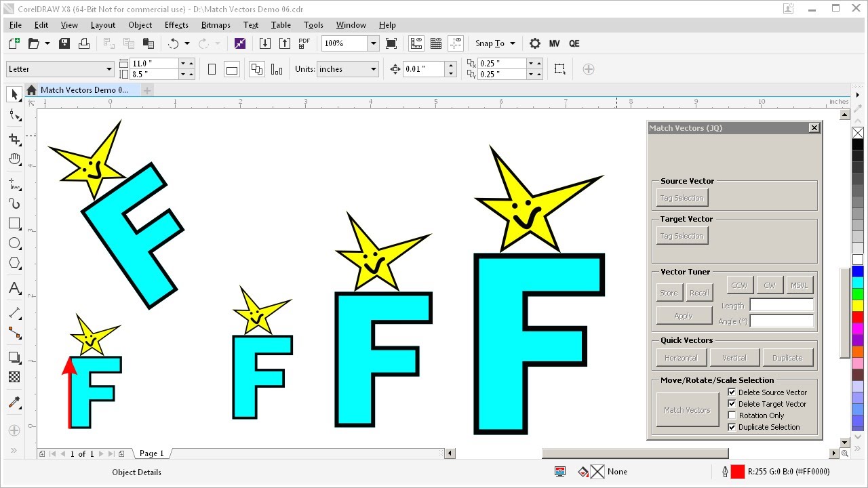Increase page width spinner
The height and width of the screenshot is (488, 868).
[191, 63]
